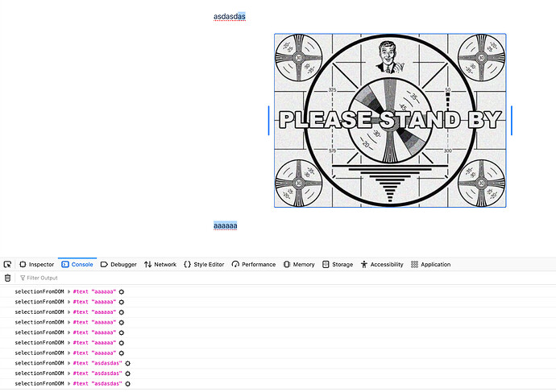Switch to the Performance tab
This screenshot has width=556, height=392.
pos(254,265)
